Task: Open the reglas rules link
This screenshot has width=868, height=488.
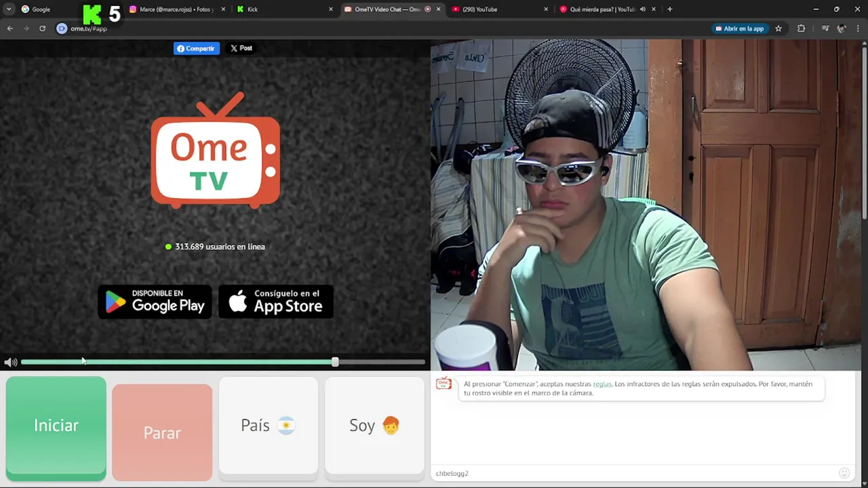Action: pyautogui.click(x=602, y=384)
